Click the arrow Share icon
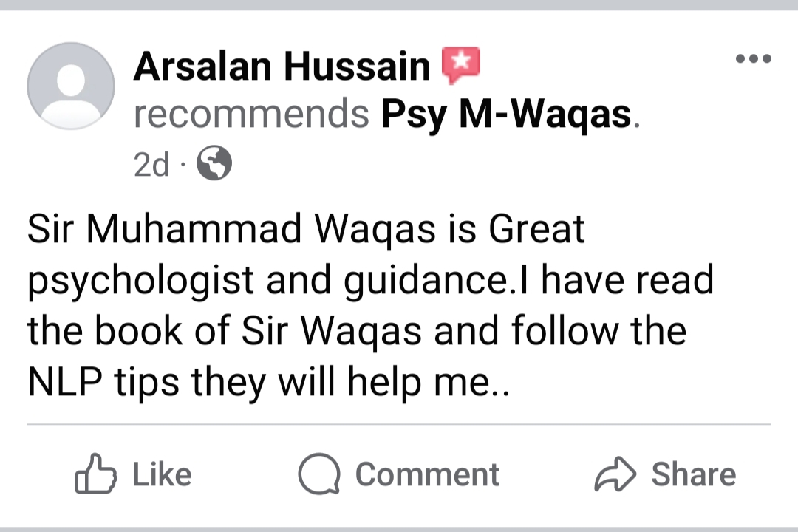Image resolution: width=798 pixels, height=532 pixels. tap(615, 474)
